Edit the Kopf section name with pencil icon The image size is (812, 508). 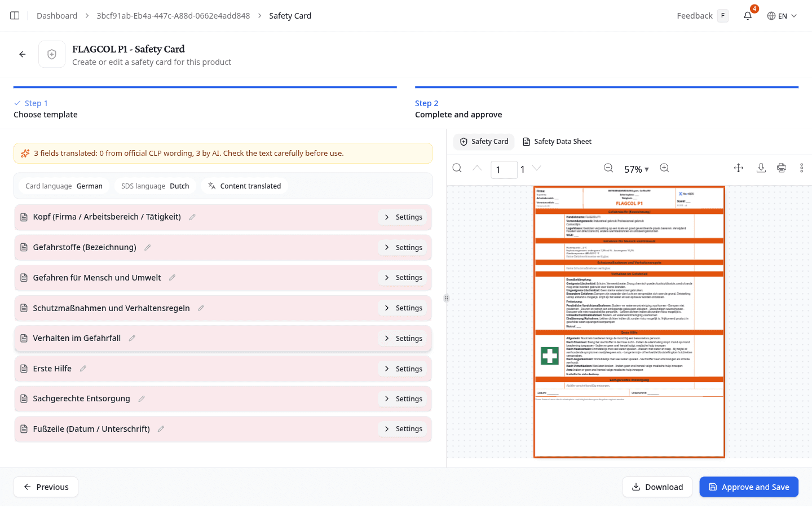point(192,217)
